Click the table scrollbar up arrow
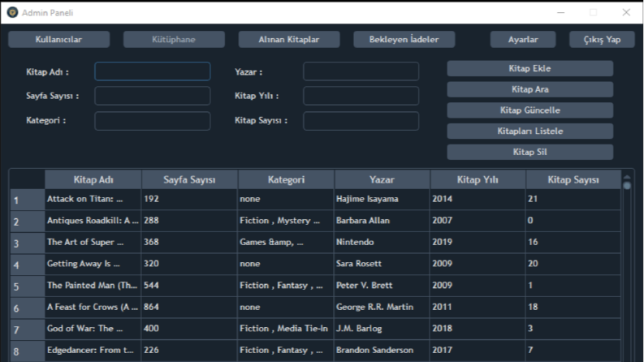The image size is (644, 362). point(627,177)
